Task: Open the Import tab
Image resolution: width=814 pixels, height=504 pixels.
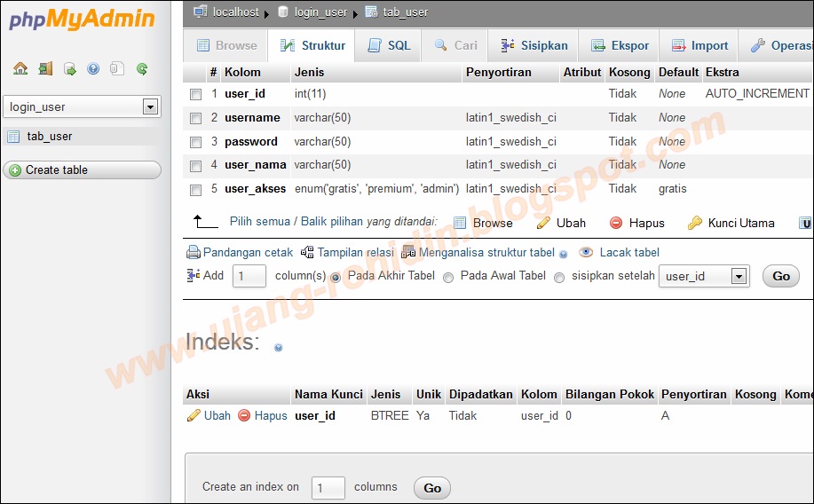Action: pyautogui.click(x=699, y=45)
